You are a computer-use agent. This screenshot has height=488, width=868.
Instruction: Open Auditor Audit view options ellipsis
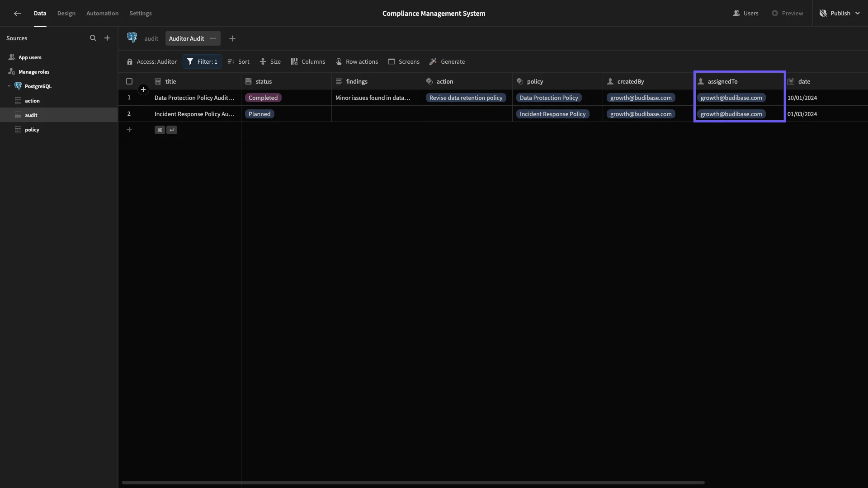213,38
